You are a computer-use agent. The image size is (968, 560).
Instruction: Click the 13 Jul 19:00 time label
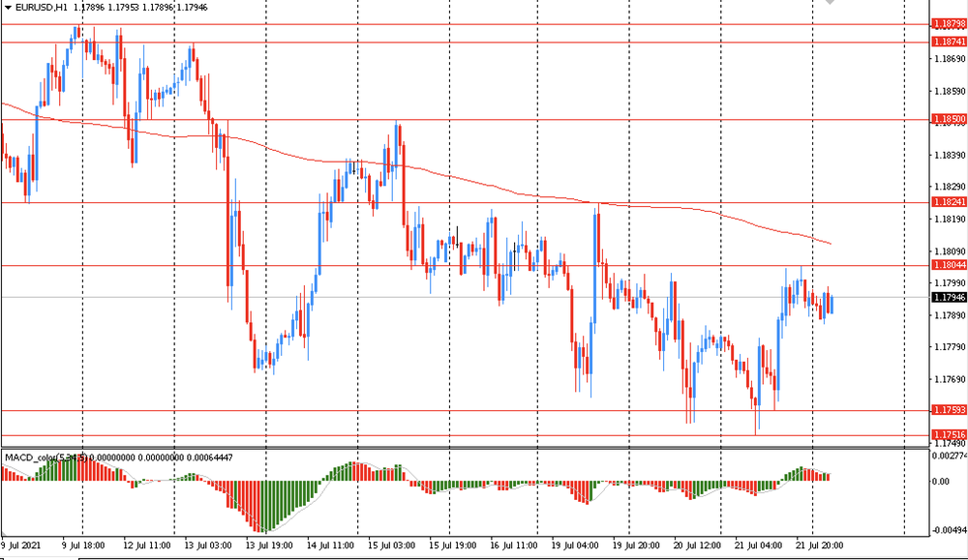(x=269, y=545)
